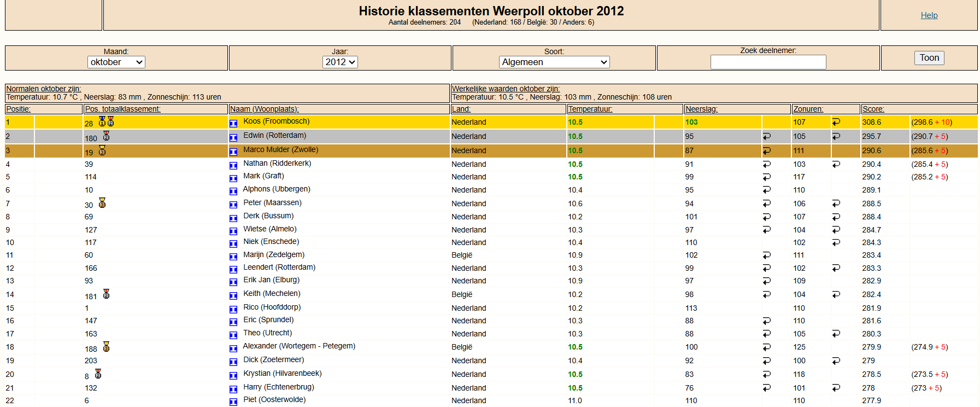Screen dimensions: 980x407
Task: Click the medal icon in Krystian's row
Action: 98,374
